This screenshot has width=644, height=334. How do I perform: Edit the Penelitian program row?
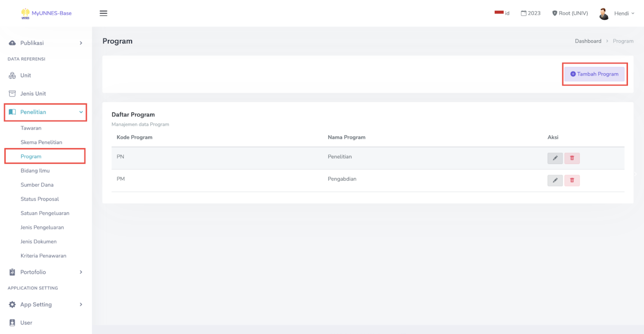coord(555,158)
